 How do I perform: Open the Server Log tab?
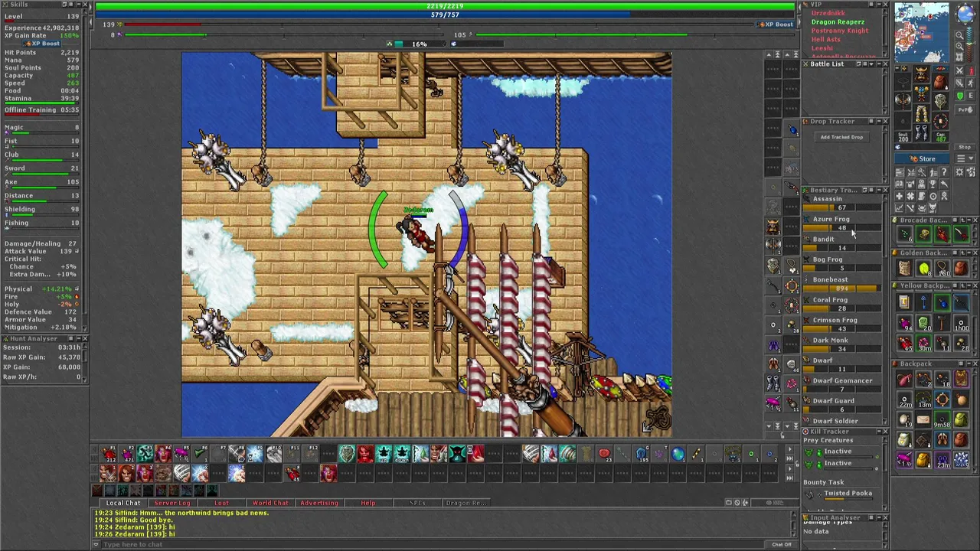tap(172, 503)
